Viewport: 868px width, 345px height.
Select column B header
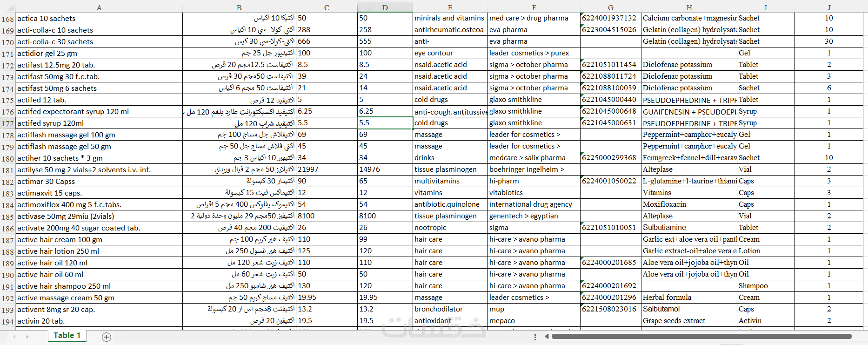point(239,7)
